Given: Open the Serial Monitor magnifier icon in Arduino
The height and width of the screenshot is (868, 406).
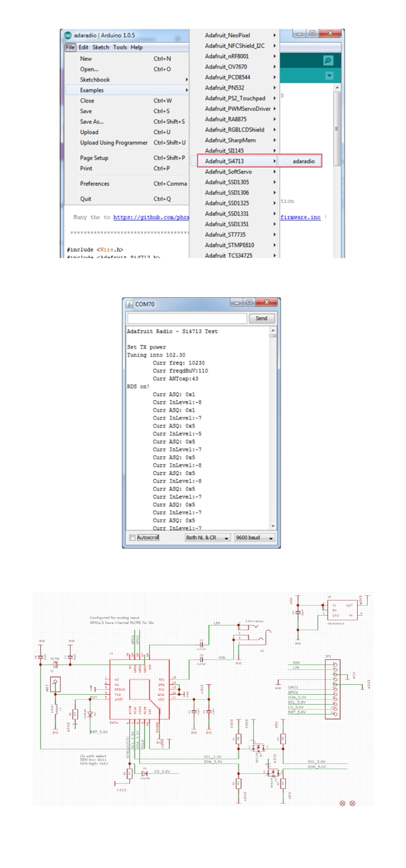Looking at the screenshot, I should tap(328, 61).
